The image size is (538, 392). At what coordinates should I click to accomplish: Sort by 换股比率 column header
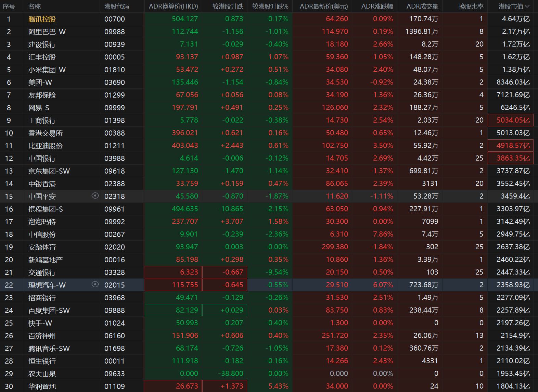(471, 6)
